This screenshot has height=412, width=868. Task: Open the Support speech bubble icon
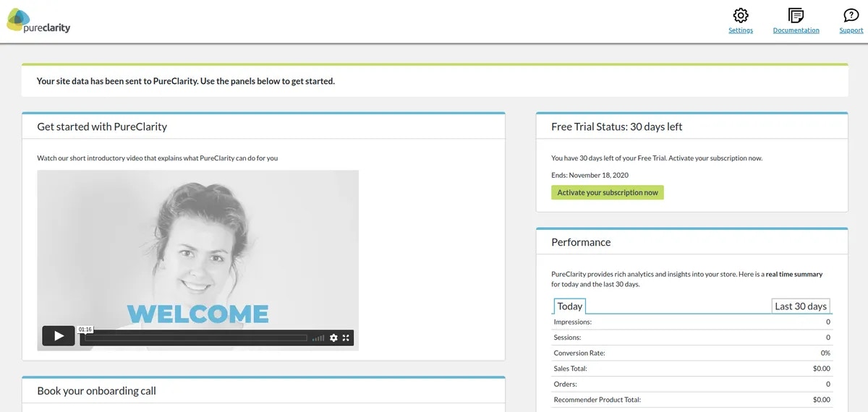coord(851,15)
